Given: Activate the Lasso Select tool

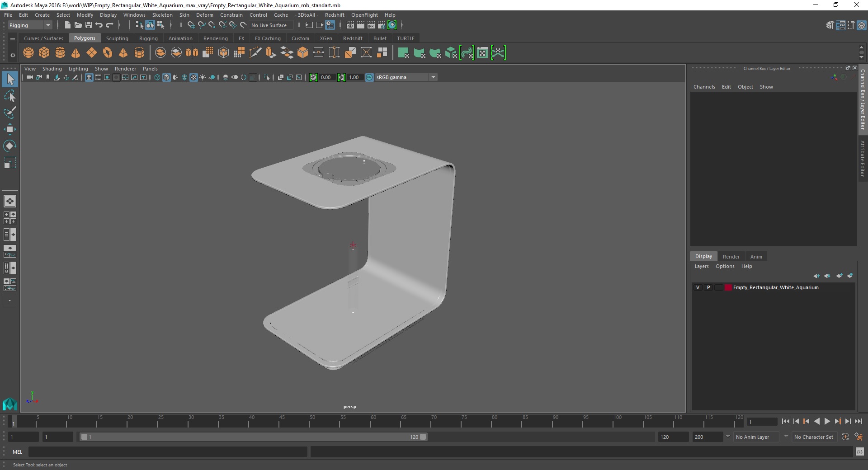Looking at the screenshot, I should click(x=10, y=96).
